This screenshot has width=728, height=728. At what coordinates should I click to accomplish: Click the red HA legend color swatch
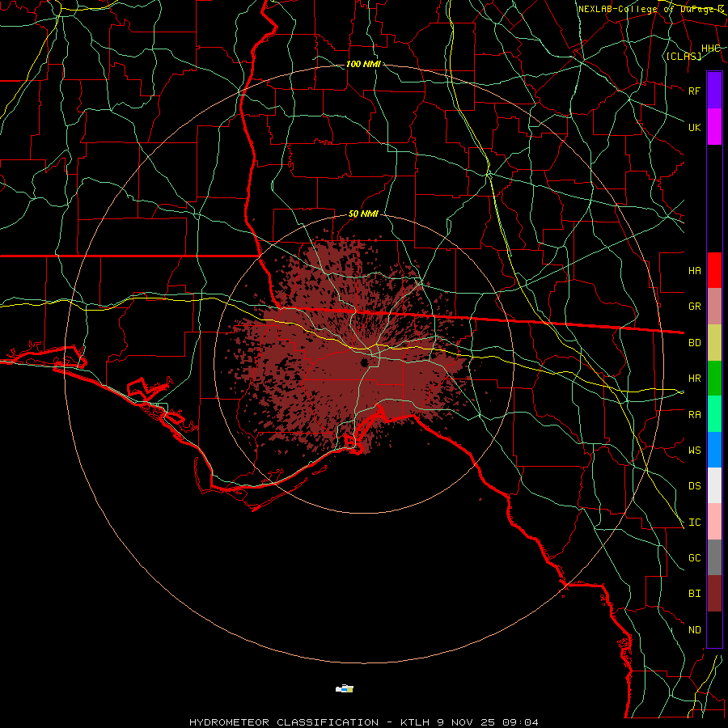click(714, 270)
